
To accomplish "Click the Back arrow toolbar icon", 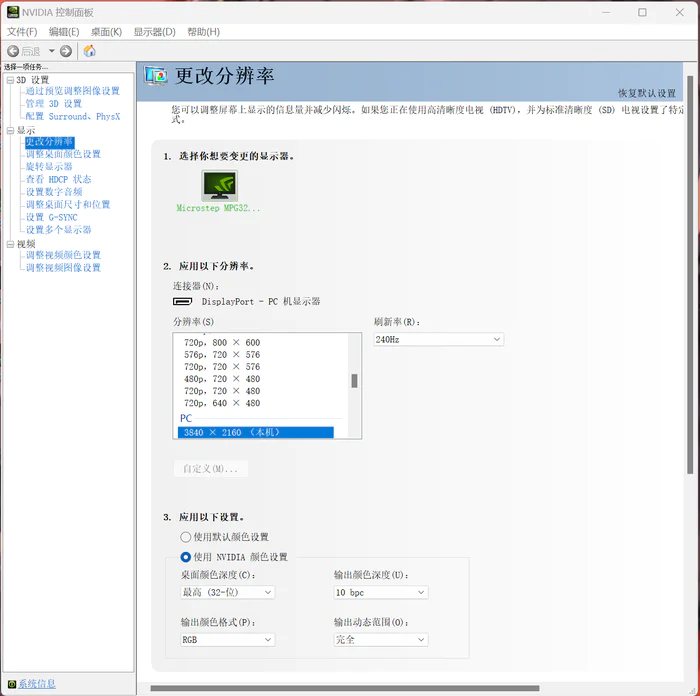I will tap(13, 51).
